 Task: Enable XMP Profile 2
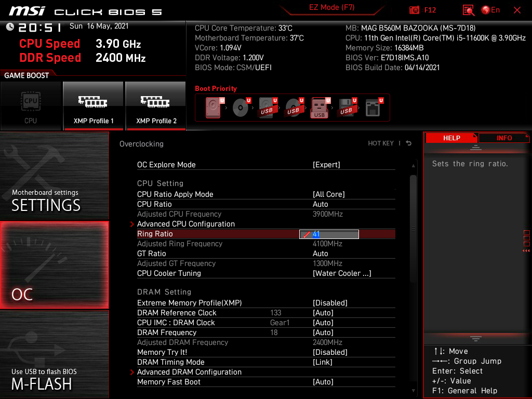coord(156,106)
